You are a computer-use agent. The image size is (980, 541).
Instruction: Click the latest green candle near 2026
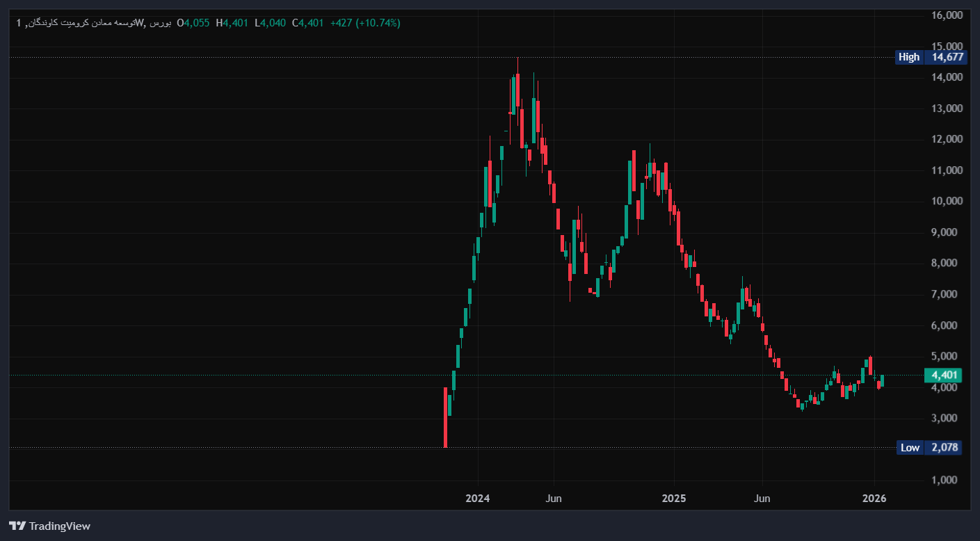883,380
